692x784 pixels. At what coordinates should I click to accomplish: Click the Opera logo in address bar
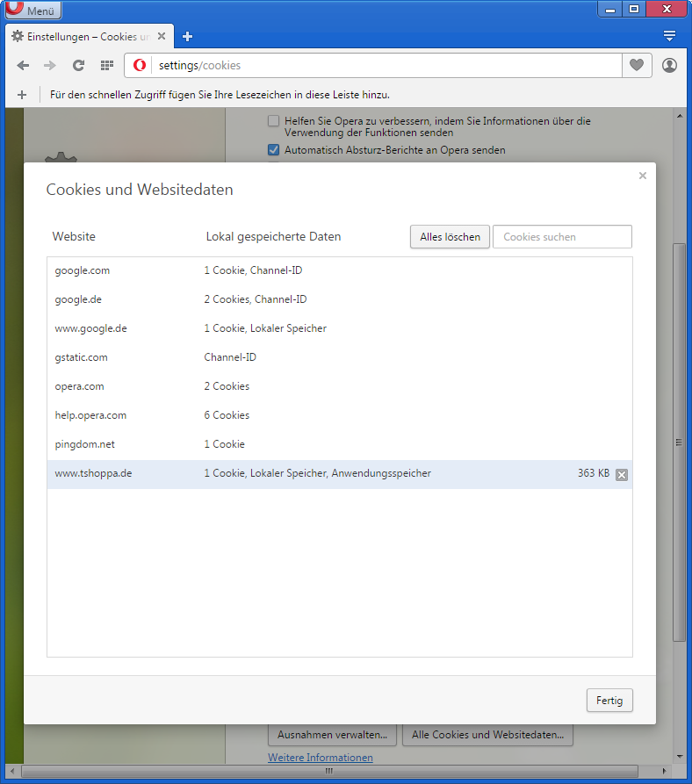pyautogui.click(x=140, y=65)
